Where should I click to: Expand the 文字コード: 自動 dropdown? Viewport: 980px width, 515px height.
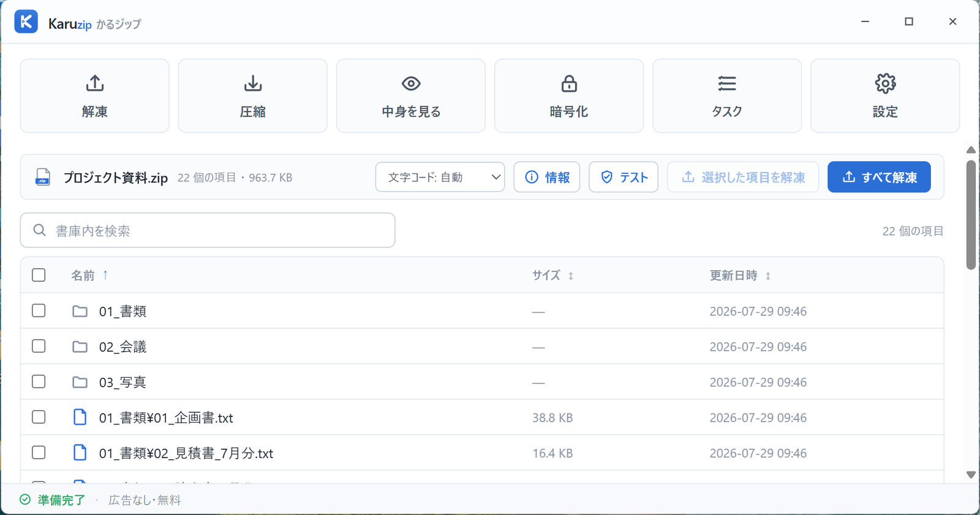[440, 177]
